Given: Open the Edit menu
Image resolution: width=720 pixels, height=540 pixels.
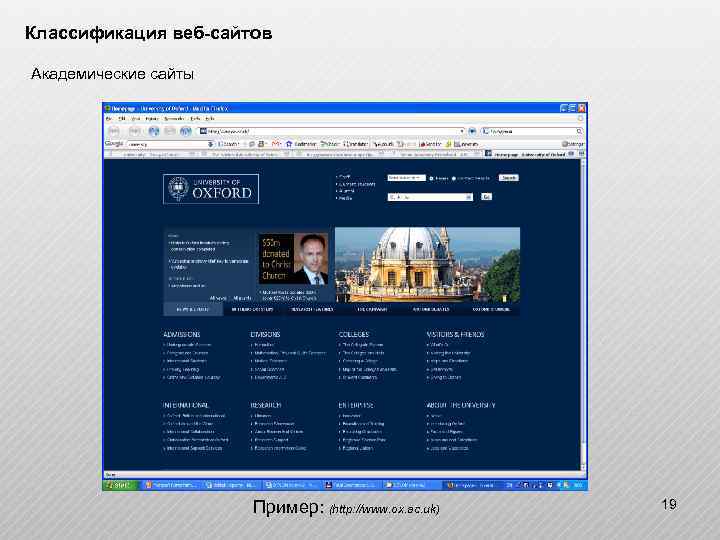Looking at the screenshot, I should click(121, 118).
